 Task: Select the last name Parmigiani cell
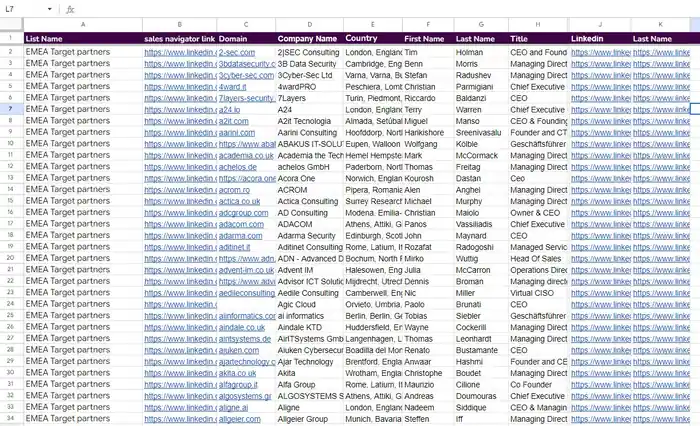tap(481, 87)
